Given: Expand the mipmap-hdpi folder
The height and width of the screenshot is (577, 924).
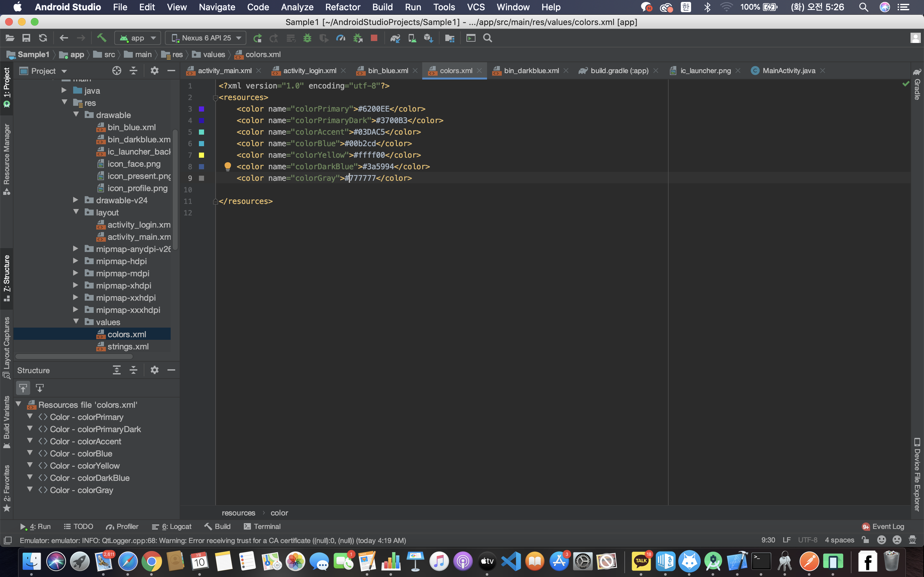Looking at the screenshot, I should [x=76, y=261].
